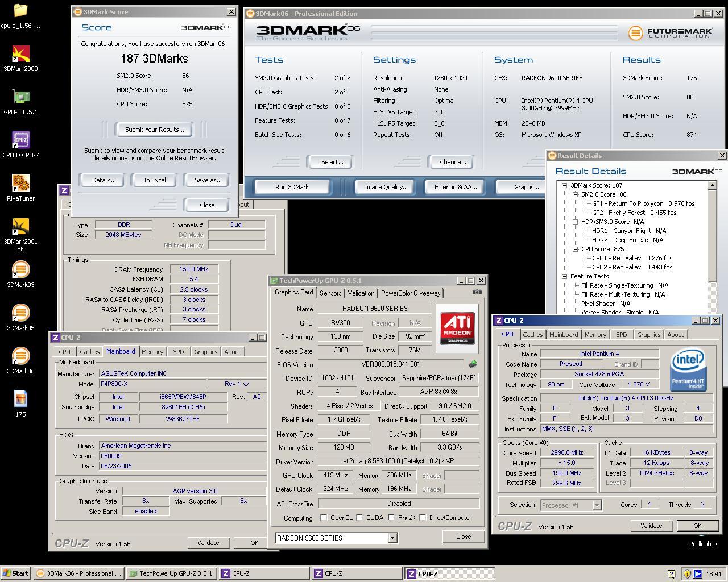The width and height of the screenshot is (728, 582).
Task: Select CPU1 - Red Valley result row
Action: [632, 258]
